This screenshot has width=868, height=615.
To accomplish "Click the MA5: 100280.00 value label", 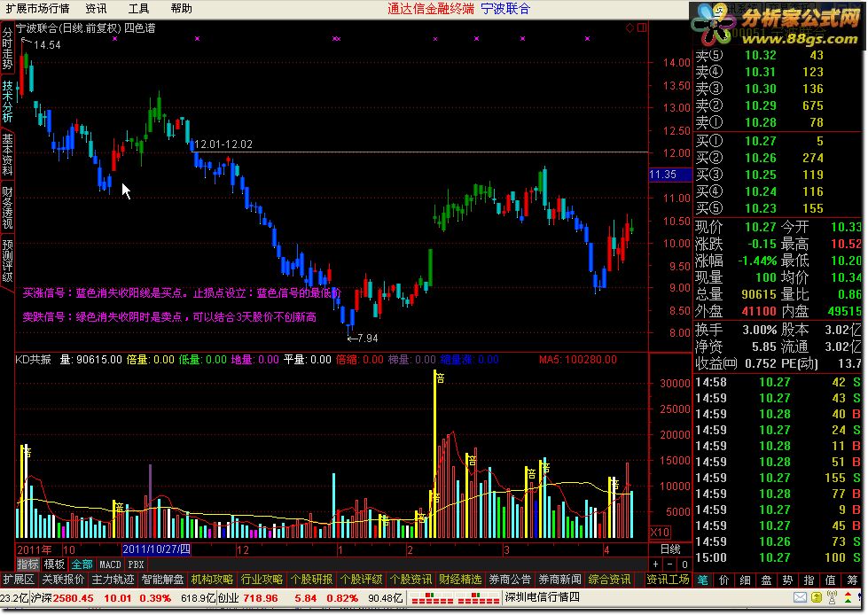I will 577,360.
